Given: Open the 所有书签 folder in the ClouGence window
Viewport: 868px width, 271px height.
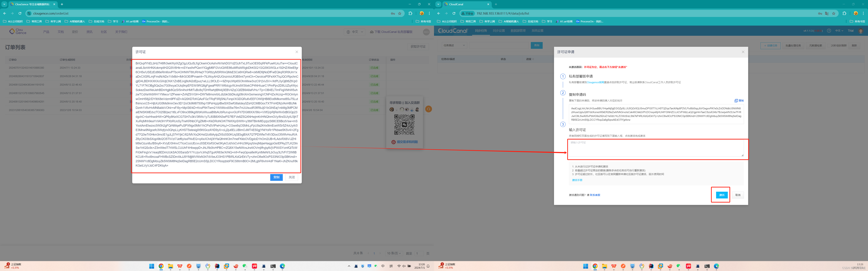Looking at the screenshot, I should pyautogui.click(x=423, y=21).
